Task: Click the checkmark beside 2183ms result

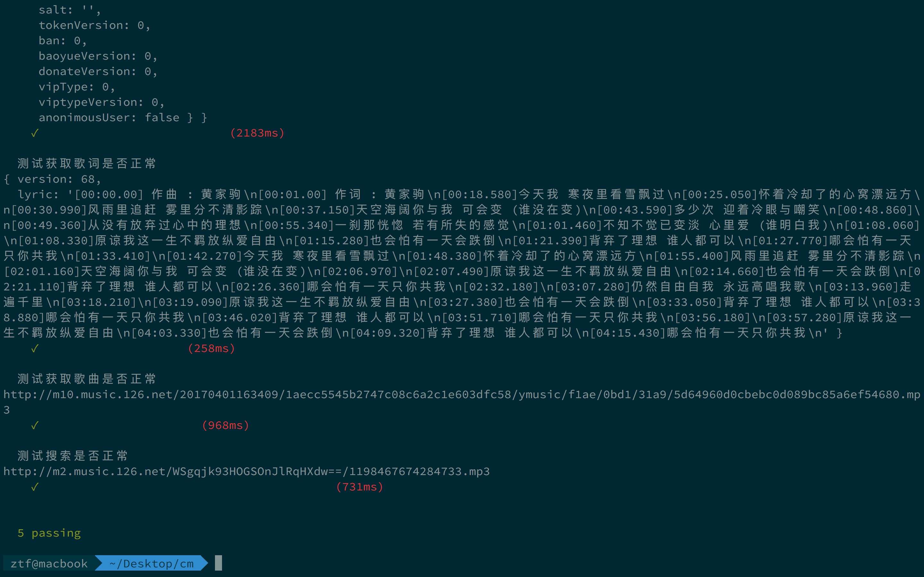Action: (x=35, y=133)
